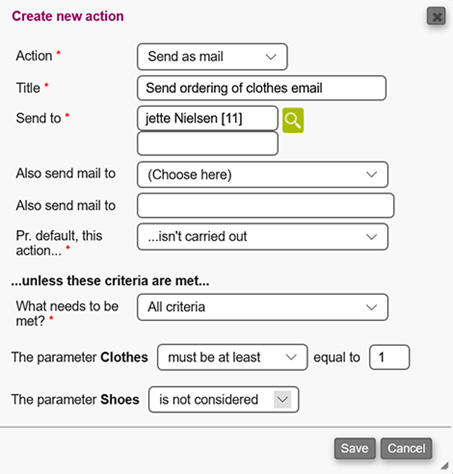This screenshot has height=474, width=453.
Task: Click the chevron arrow in Shoes dropdown
Action: (x=282, y=399)
